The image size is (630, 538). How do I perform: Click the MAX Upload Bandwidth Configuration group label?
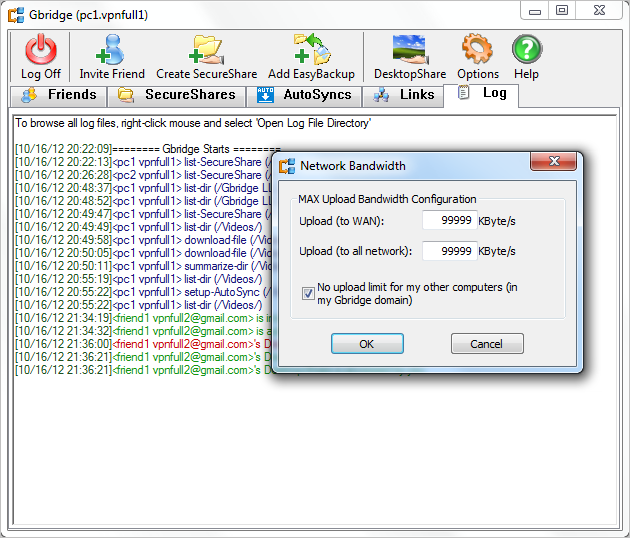(387, 199)
